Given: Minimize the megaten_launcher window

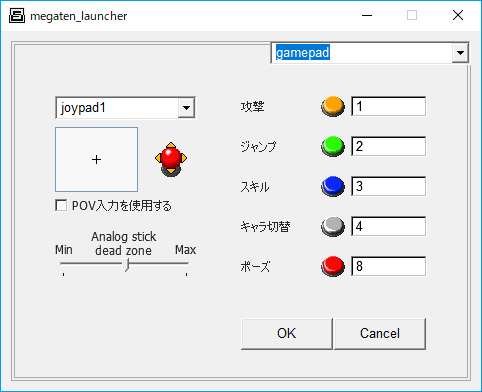Looking at the screenshot, I should [x=367, y=15].
